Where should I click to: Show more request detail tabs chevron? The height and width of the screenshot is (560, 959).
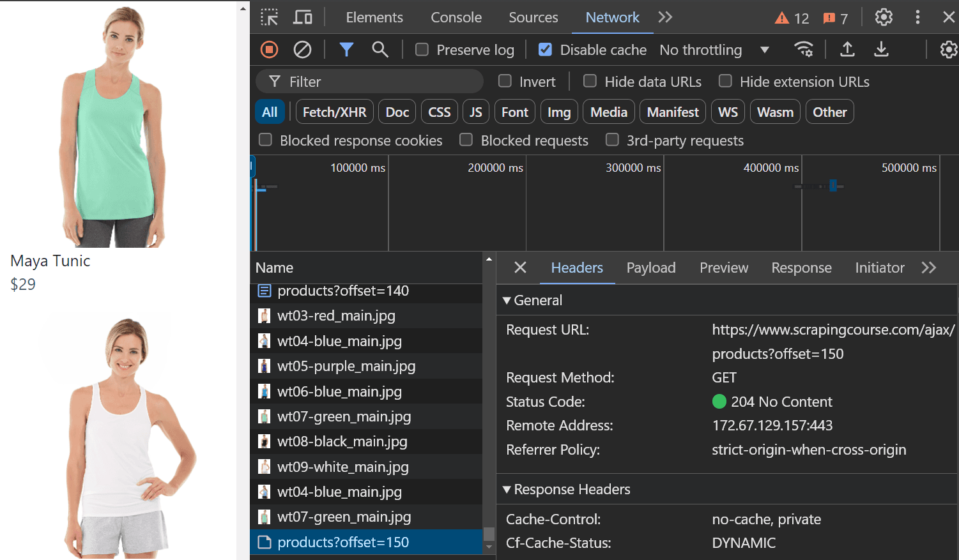pyautogui.click(x=929, y=268)
